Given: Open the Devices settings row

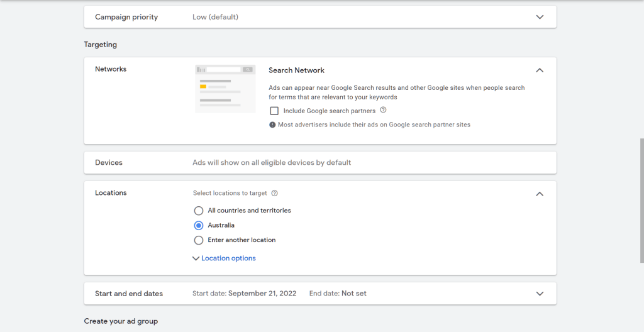Looking at the screenshot, I should (x=109, y=162).
